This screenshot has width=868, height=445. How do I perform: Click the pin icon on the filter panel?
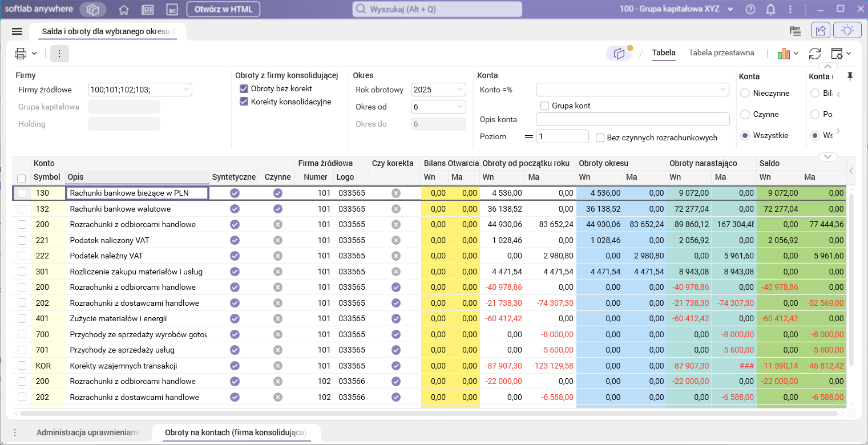(x=850, y=76)
